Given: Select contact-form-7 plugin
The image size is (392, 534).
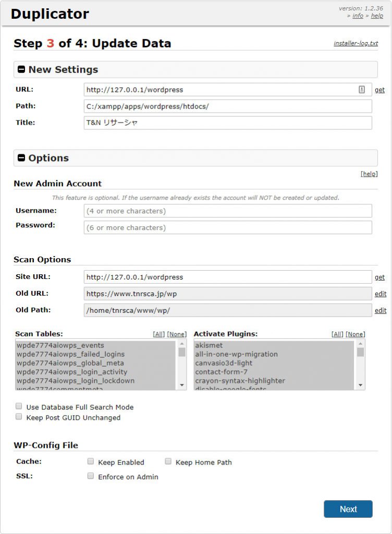Looking at the screenshot, I should 274,372.
